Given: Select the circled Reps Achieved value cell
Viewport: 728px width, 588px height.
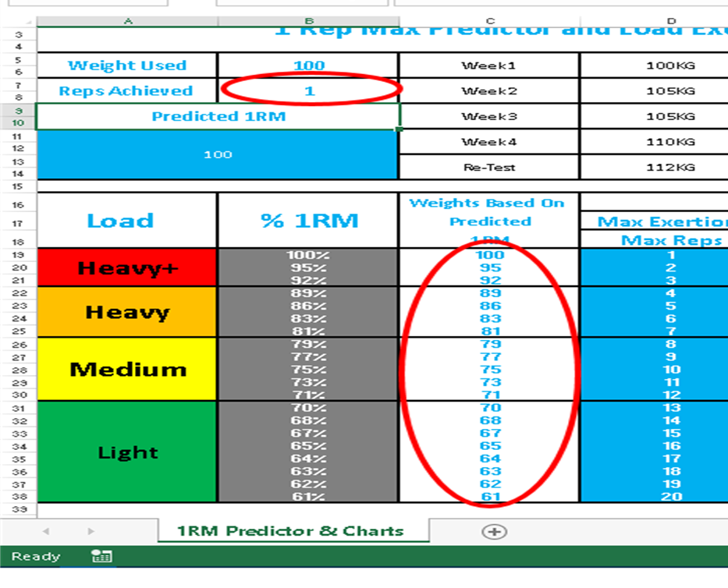Looking at the screenshot, I should click(x=309, y=90).
